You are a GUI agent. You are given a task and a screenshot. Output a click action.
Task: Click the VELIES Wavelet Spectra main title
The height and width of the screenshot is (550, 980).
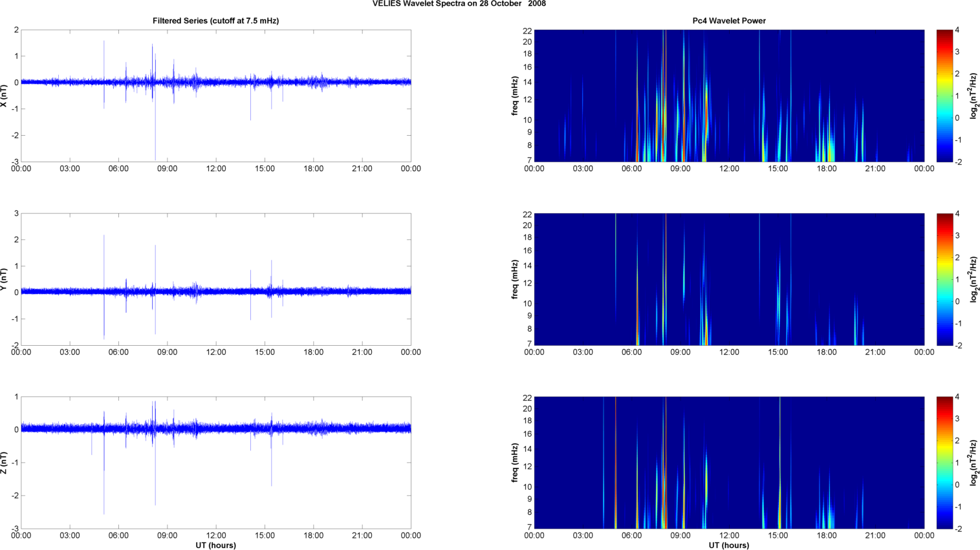pyautogui.click(x=459, y=4)
